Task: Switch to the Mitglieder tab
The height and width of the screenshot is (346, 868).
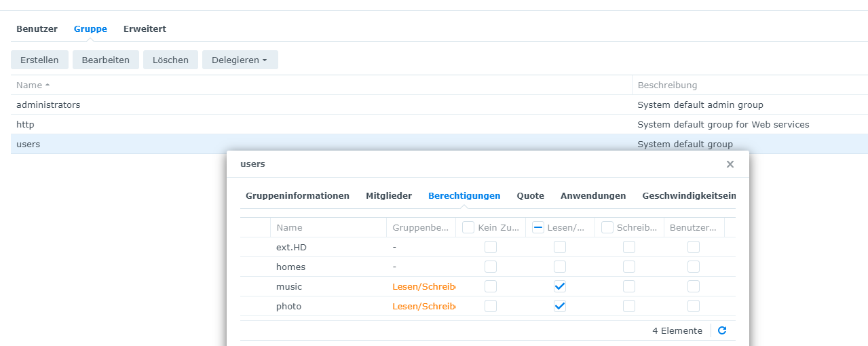Action: (389, 195)
